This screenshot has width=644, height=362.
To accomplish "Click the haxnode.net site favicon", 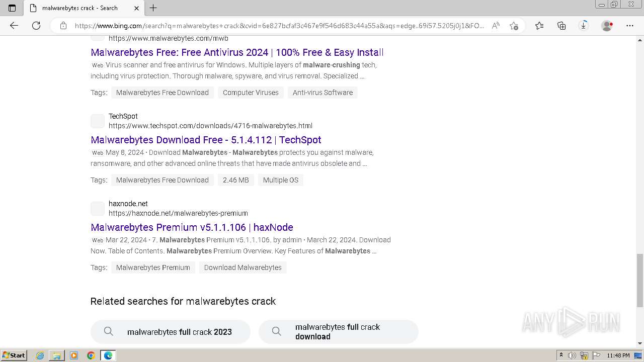I will point(98,209).
